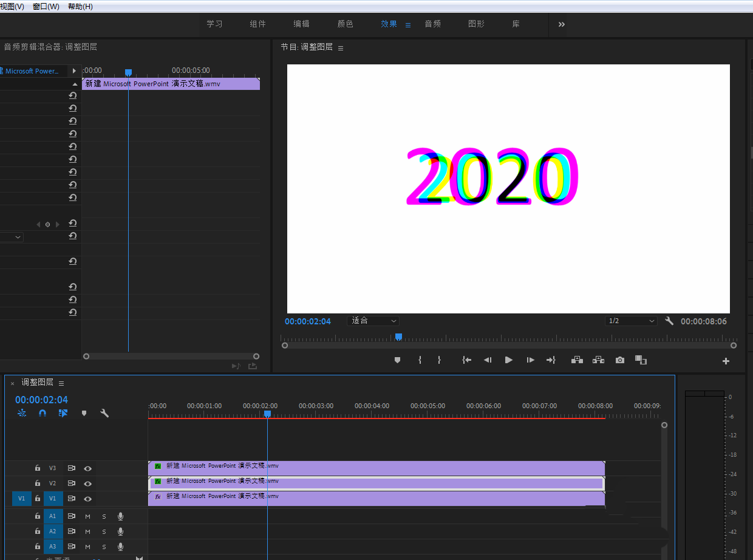Click the Step Back one frame button

pyautogui.click(x=488, y=360)
